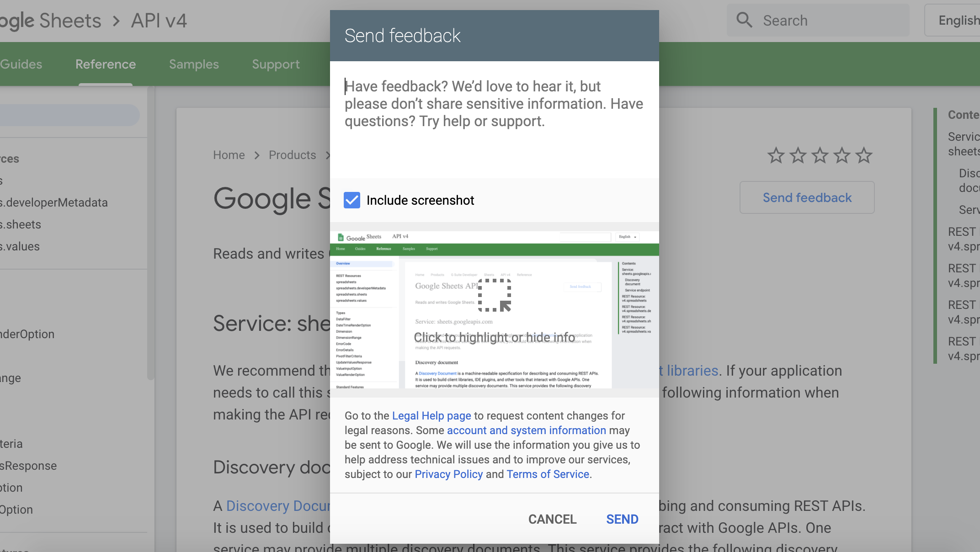Click the Terms of Service link
Image resolution: width=980 pixels, height=552 pixels.
pos(548,474)
